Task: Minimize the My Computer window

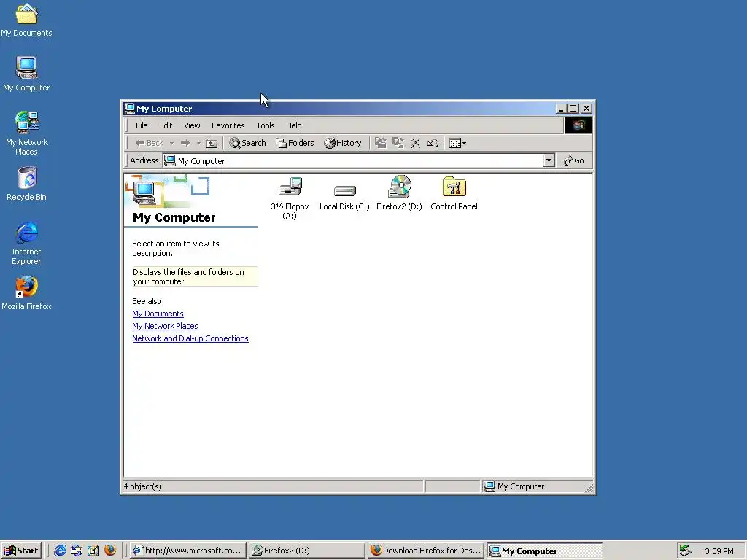Action: (561, 109)
